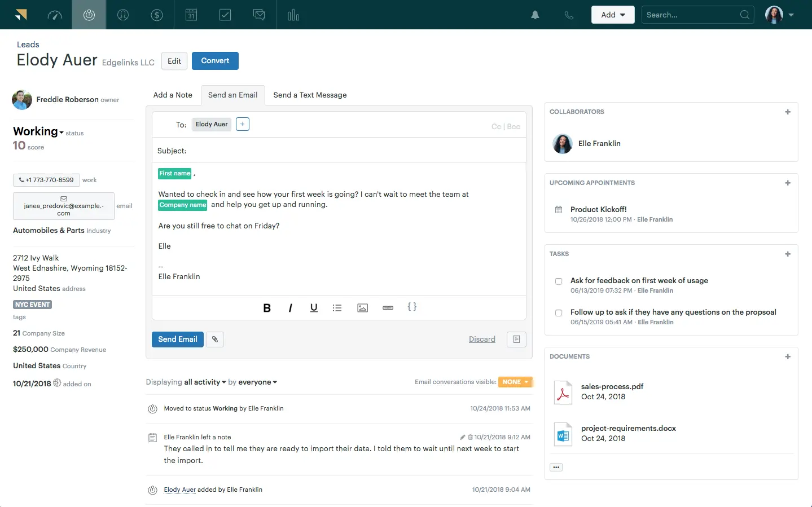Open the email visibility 'NONE' dropdown
812x507 pixels.
pyautogui.click(x=515, y=382)
